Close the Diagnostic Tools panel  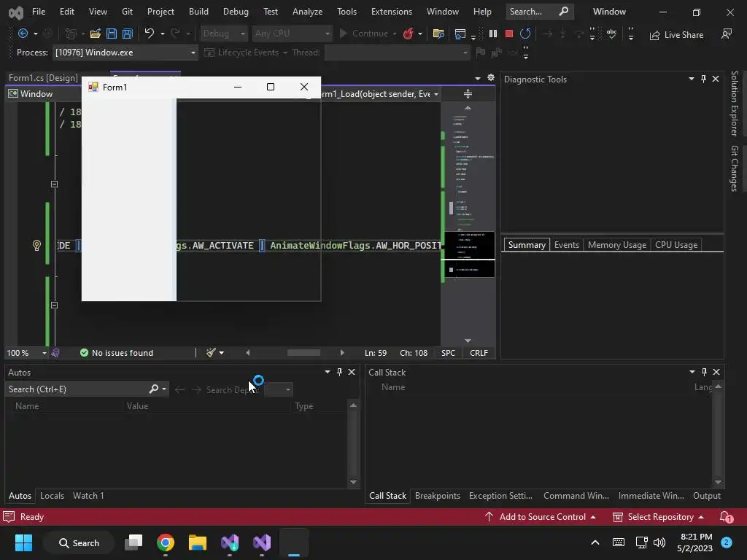pos(716,79)
